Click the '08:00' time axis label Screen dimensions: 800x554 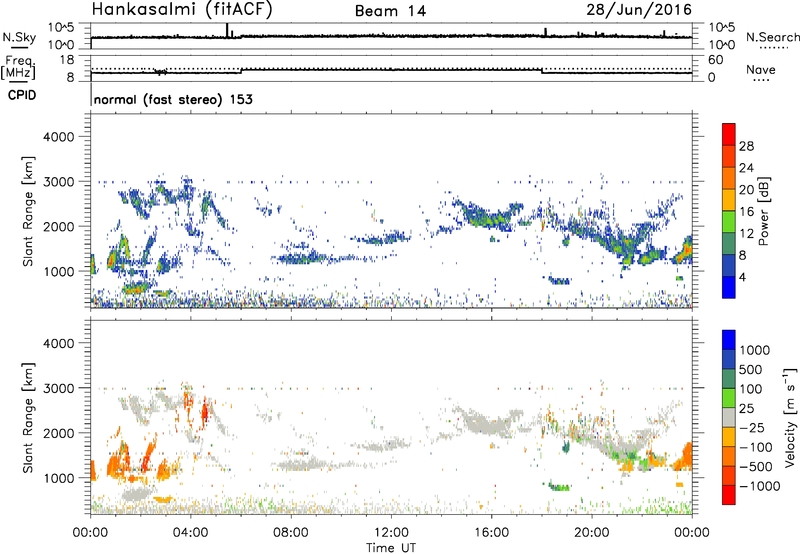pyautogui.click(x=290, y=533)
